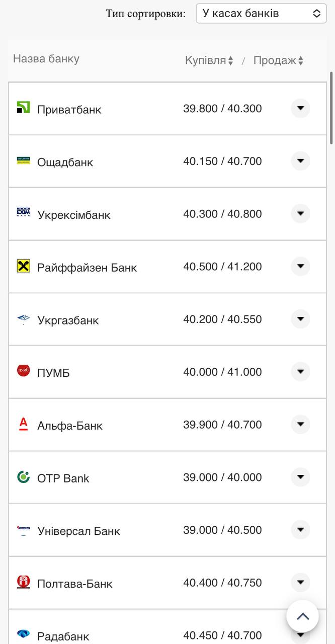Expand the ПУМБ rate details
The width and height of the screenshot is (335, 644).
tap(300, 372)
